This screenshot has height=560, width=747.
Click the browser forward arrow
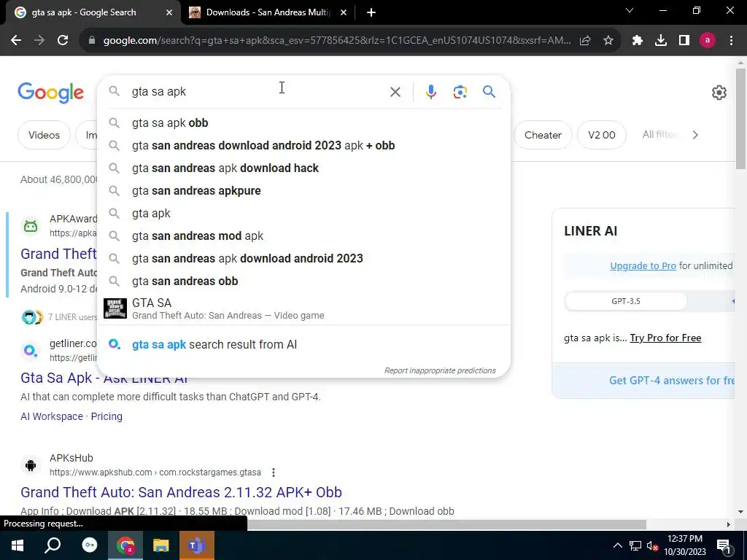click(x=39, y=41)
